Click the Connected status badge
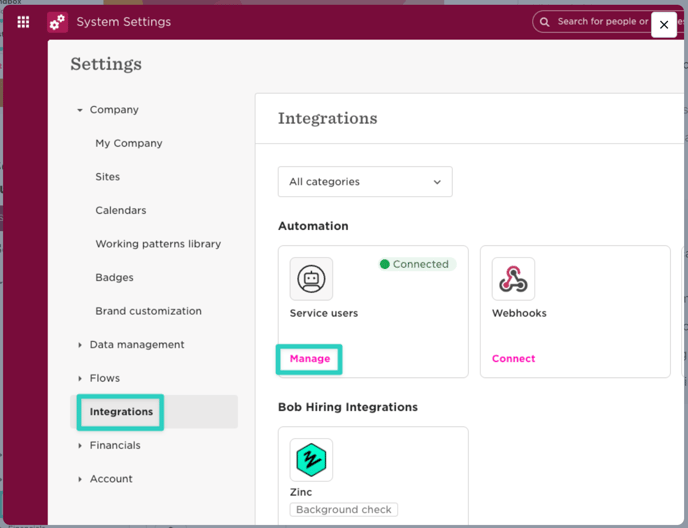 coord(417,264)
